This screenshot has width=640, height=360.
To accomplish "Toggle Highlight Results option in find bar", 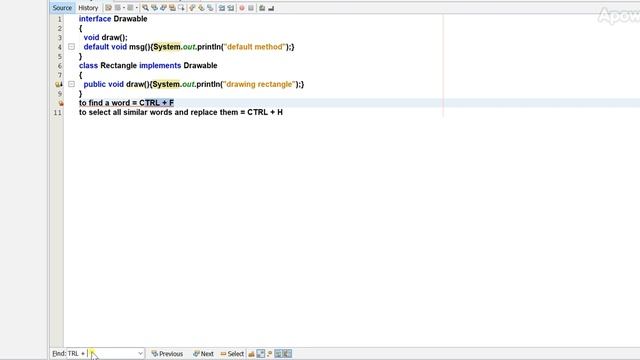I will [x=279, y=353].
